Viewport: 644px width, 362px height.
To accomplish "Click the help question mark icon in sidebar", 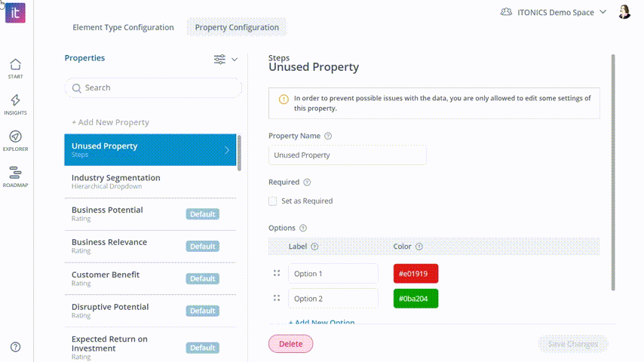I will click(x=15, y=347).
